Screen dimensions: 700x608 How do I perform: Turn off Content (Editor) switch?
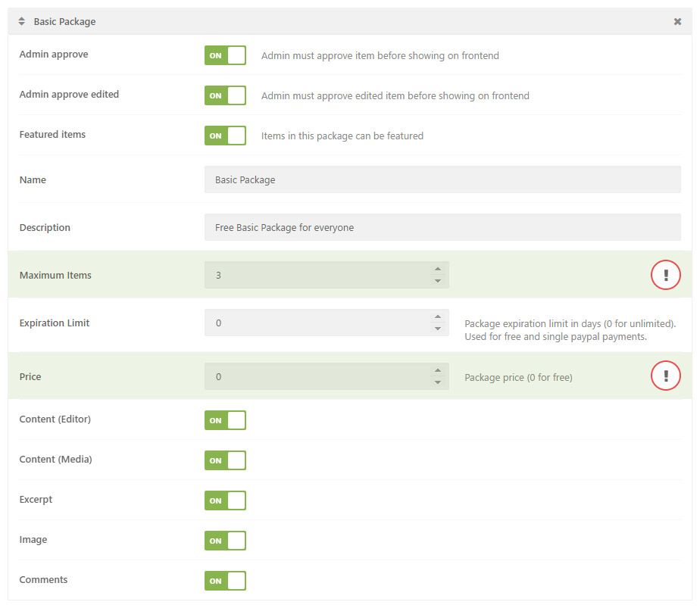[226, 420]
